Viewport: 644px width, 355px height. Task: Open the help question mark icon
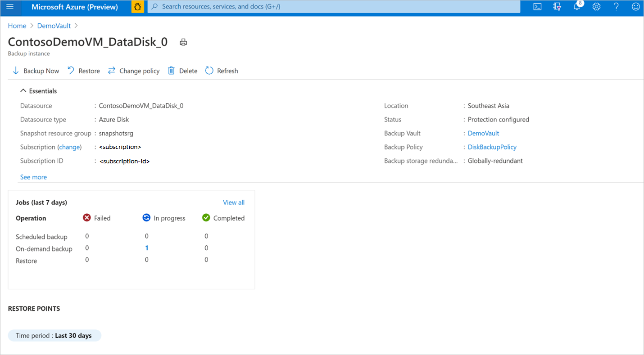pos(617,7)
